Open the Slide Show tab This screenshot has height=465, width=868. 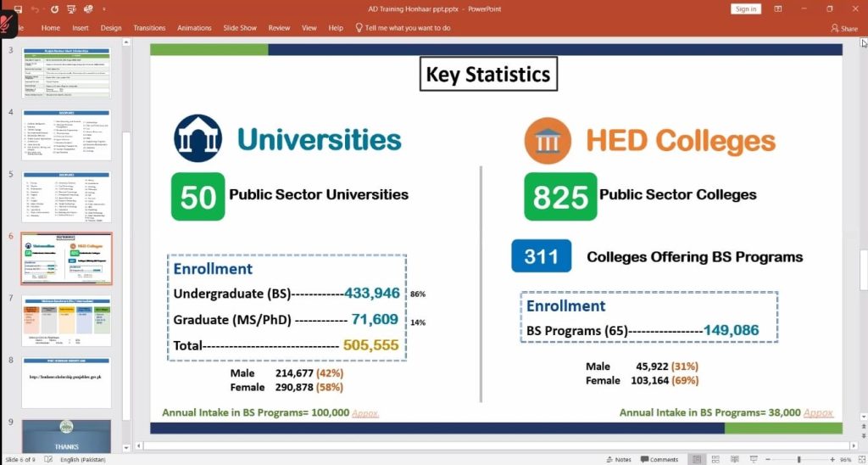point(240,28)
